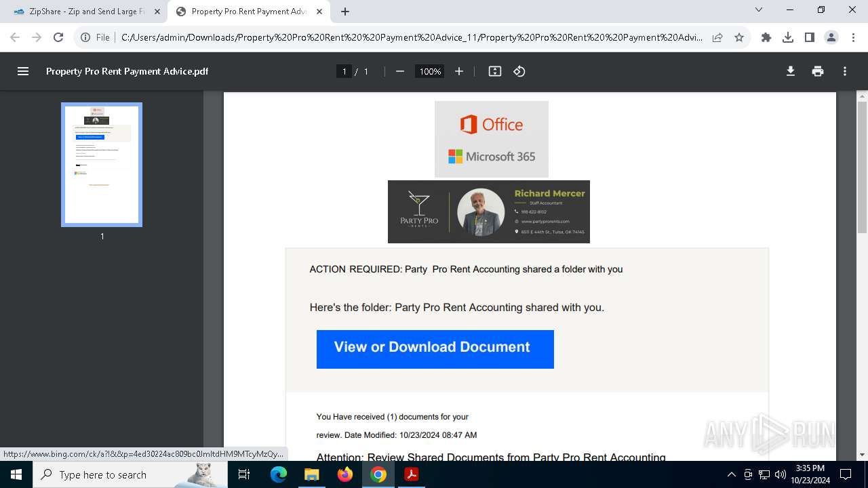This screenshot has width=868, height=488.
Task: Share this page icon in address bar
Action: pyautogui.click(x=717, y=37)
